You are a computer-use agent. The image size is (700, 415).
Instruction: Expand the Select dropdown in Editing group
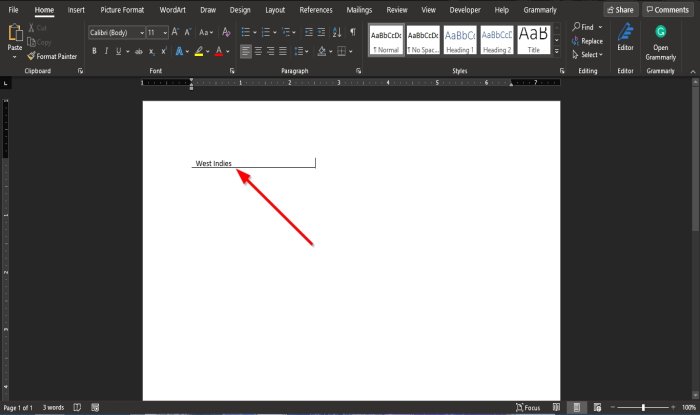[590, 55]
